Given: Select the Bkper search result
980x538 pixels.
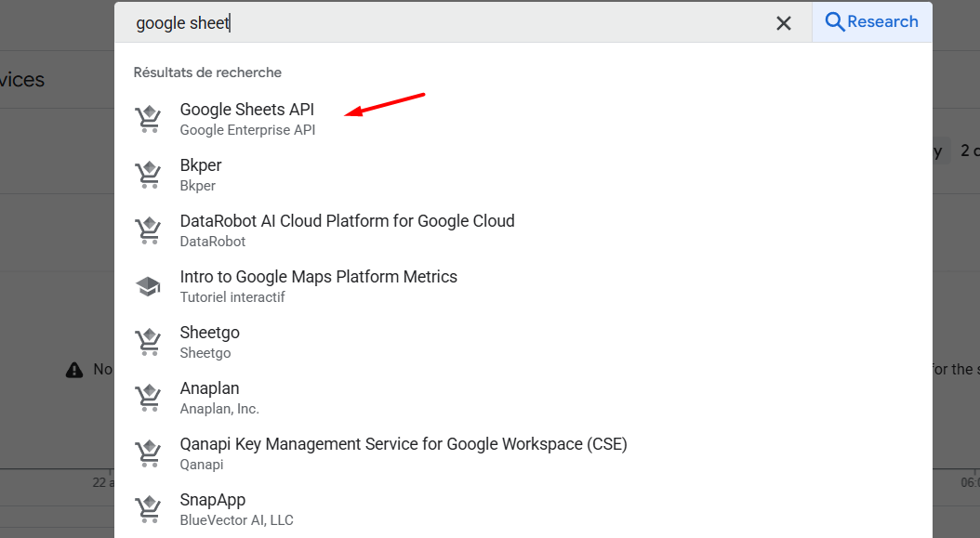Looking at the screenshot, I should (523, 175).
